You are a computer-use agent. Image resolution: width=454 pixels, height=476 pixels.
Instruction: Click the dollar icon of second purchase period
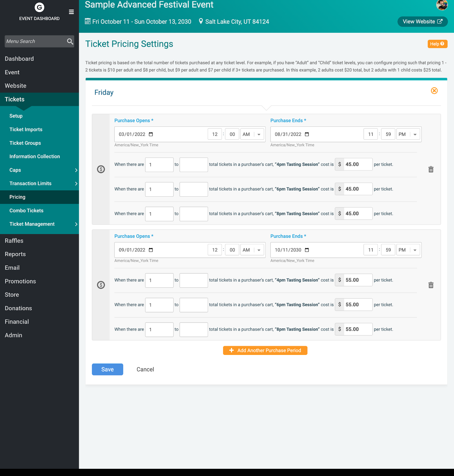tap(101, 285)
